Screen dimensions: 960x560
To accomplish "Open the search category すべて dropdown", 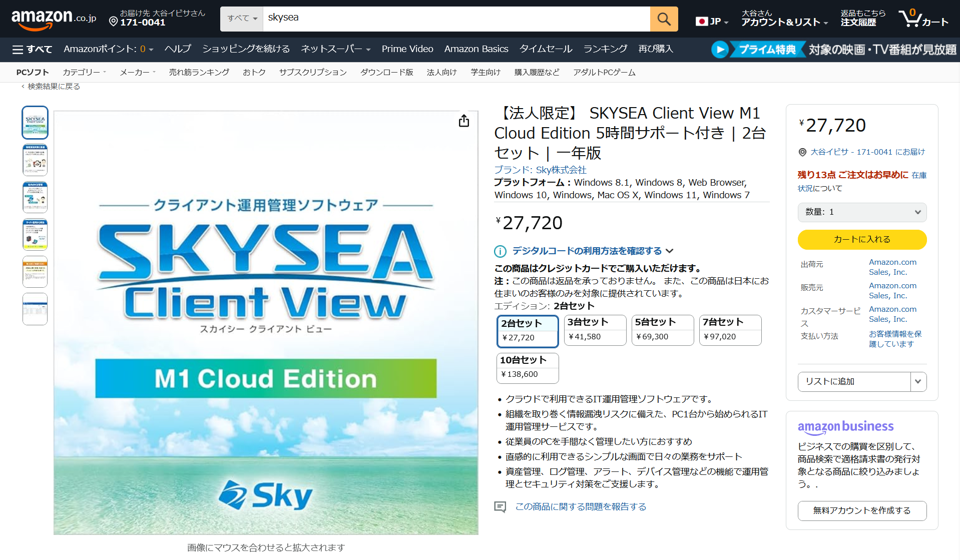I will 242,19.
